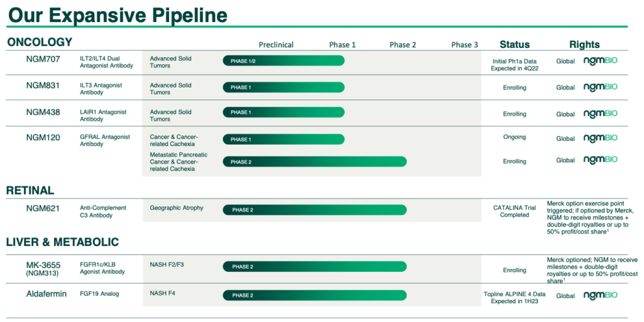Select the NGM707 Phase 1/2 progress bar
Image resolution: width=644 pixels, height=322 pixels.
pos(284,60)
